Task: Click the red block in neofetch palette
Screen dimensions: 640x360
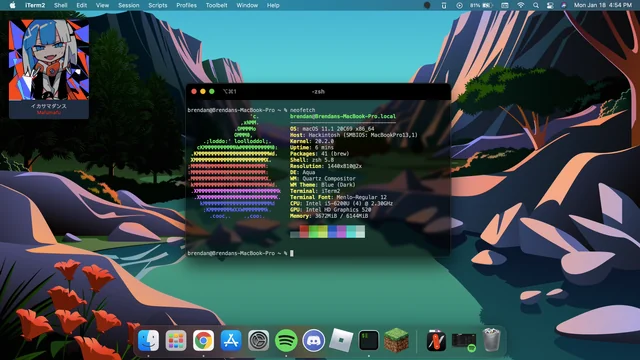Action: click(304, 231)
